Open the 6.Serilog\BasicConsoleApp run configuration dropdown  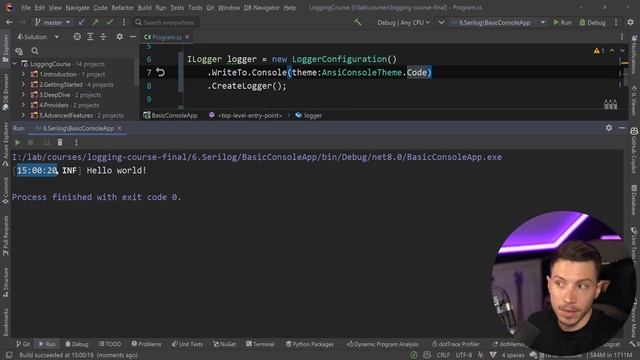click(x=498, y=22)
